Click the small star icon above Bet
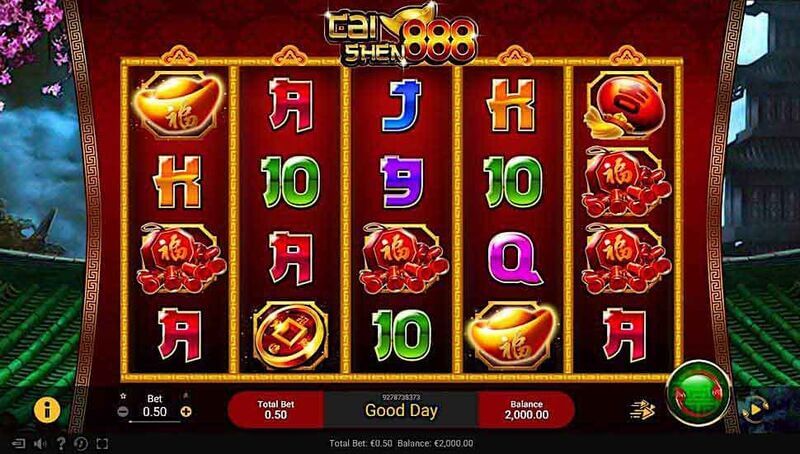Viewport: 800px width, 454px height. (x=123, y=396)
